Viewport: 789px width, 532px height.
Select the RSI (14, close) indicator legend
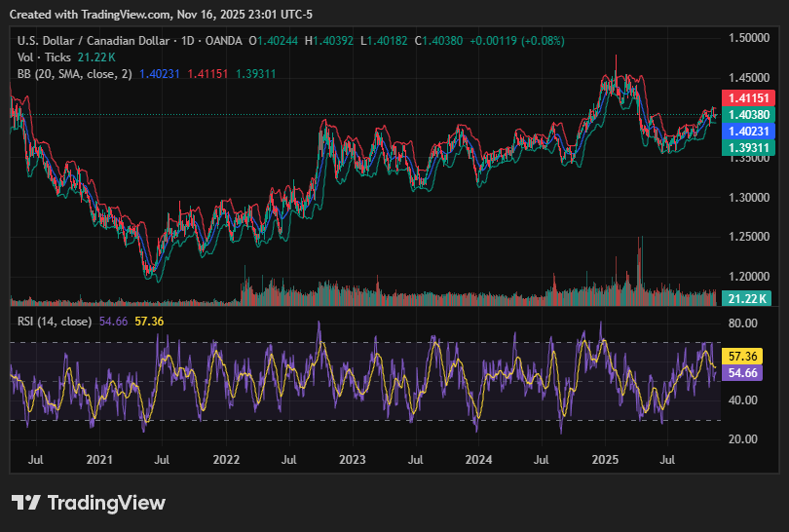click(55, 321)
